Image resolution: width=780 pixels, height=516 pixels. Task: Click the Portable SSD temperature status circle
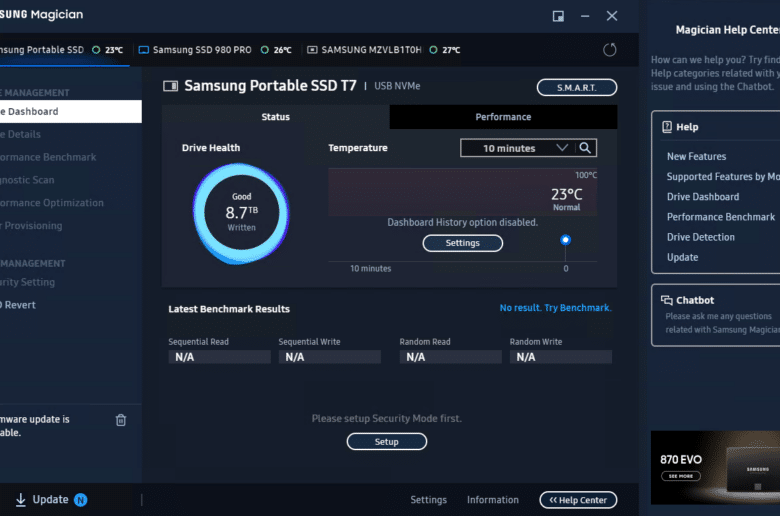(96, 50)
